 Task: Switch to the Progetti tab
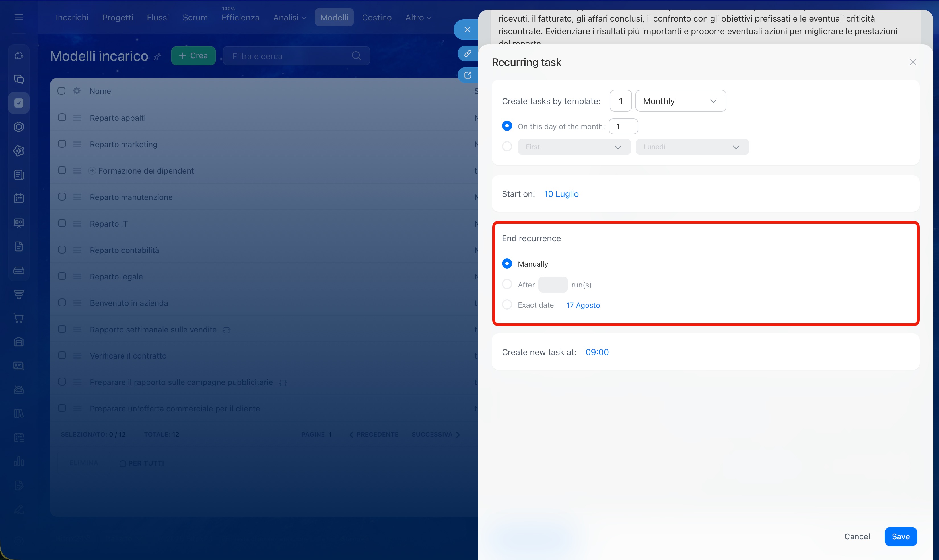coord(118,17)
